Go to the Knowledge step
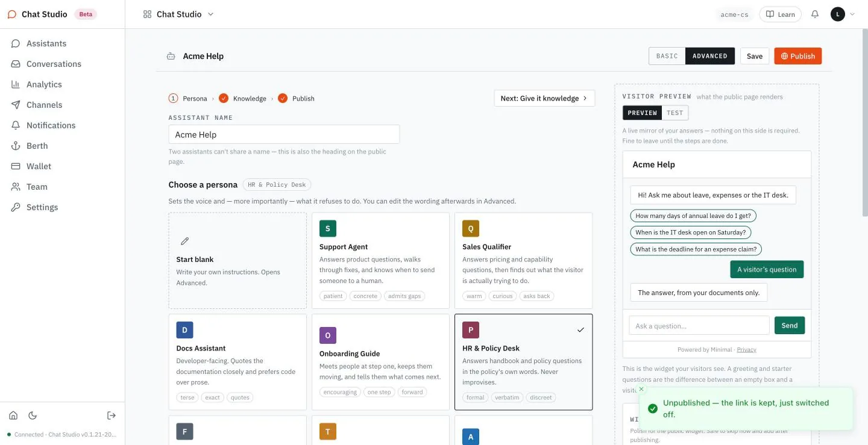The image size is (868, 445). [242, 98]
